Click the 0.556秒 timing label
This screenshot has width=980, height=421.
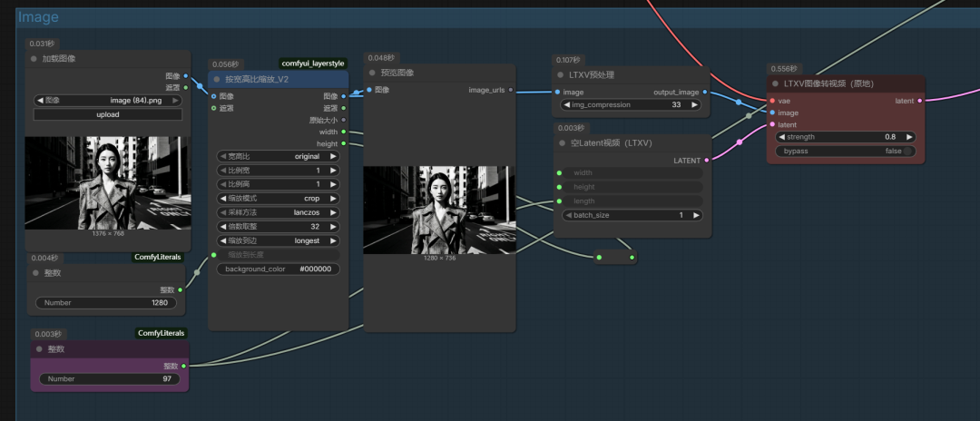pyautogui.click(x=784, y=69)
